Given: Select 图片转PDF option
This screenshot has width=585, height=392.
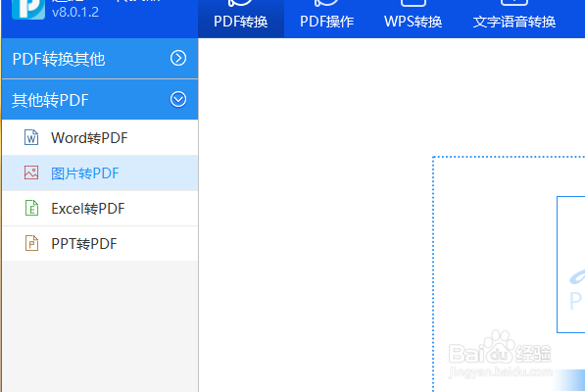Looking at the screenshot, I should 100,173.
